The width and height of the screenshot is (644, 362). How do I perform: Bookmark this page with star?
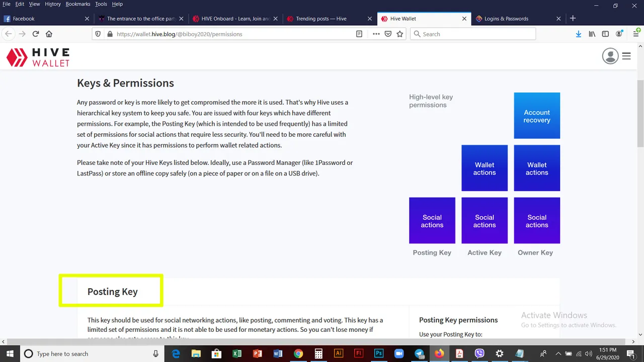tap(400, 34)
